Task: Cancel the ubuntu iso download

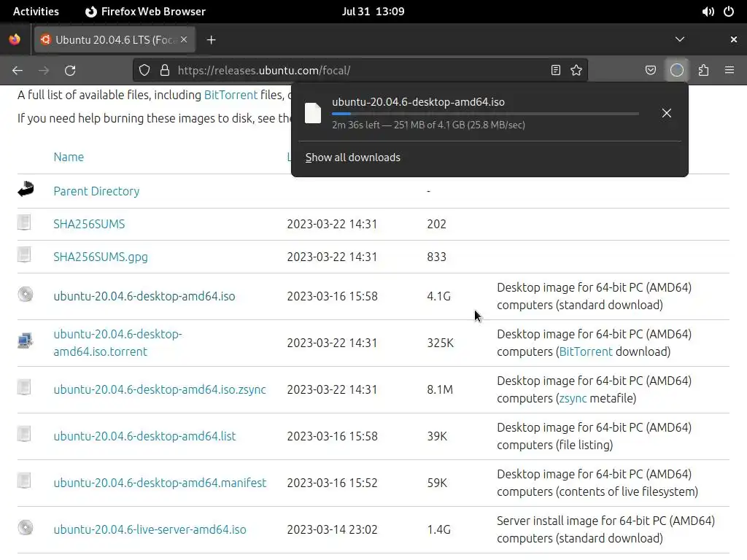Action: (x=667, y=113)
